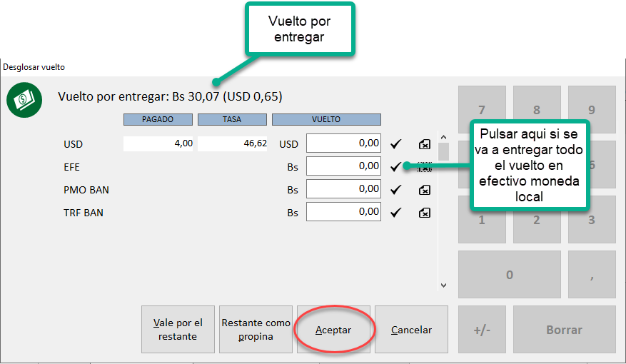Screen dimensions: 626x364
Task: Cancel the dialog with the Cancelar button
Action: pos(411,330)
